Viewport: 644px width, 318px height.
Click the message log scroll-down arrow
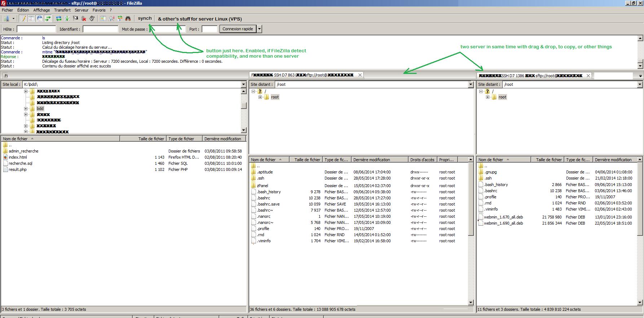(640, 66)
